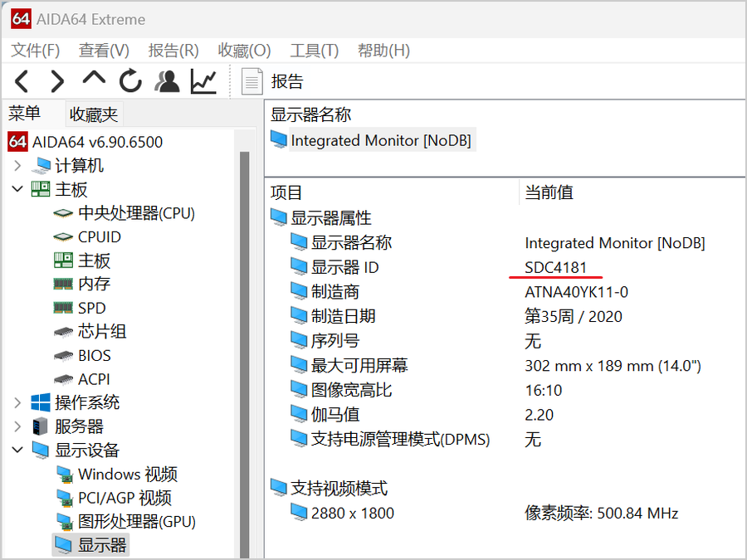Select the 服务器 tree item
Viewport: 747px width, 560px height.
click(x=79, y=426)
